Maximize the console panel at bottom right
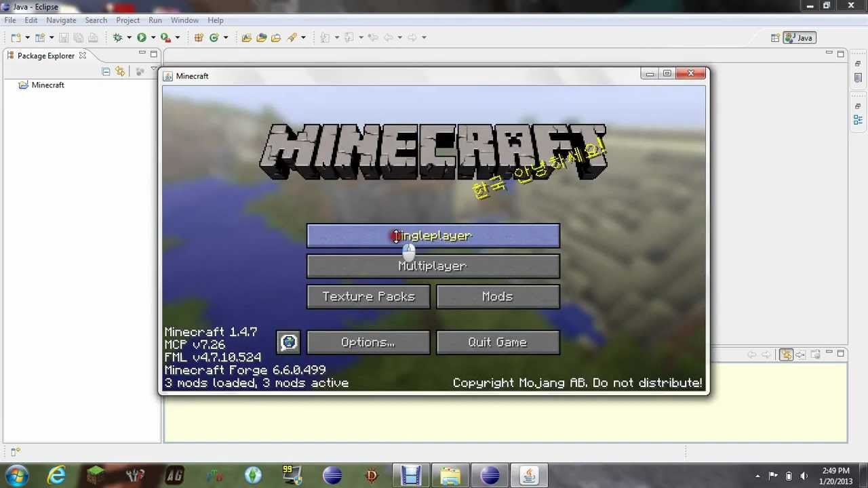Viewport: 868px width, 488px height. (841, 353)
